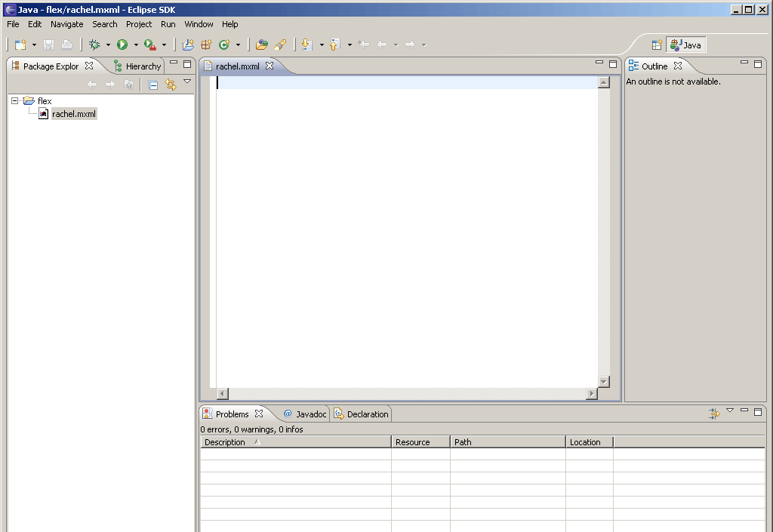
Task: Click inside the rachel.mxml editor text area
Action: click(x=407, y=232)
